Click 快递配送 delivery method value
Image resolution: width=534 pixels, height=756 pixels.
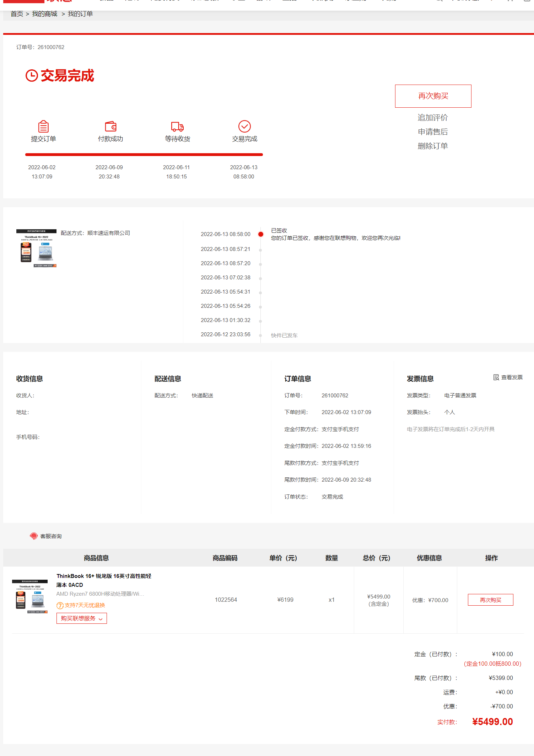[x=203, y=396]
